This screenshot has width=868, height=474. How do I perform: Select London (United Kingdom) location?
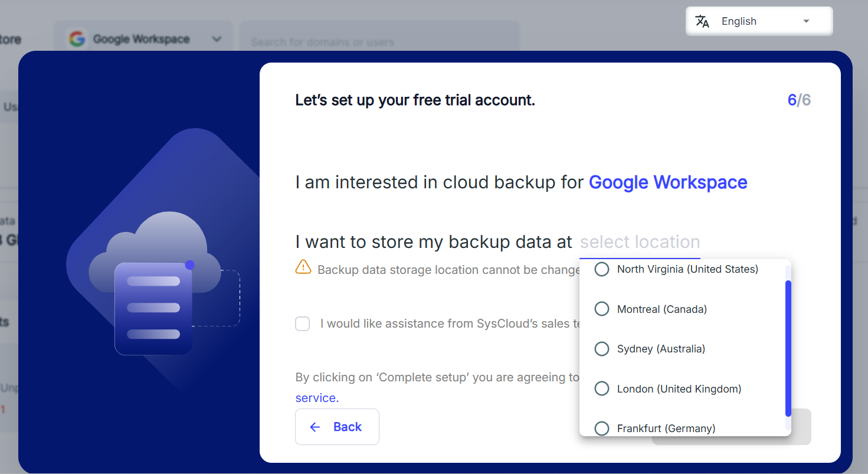tap(601, 389)
